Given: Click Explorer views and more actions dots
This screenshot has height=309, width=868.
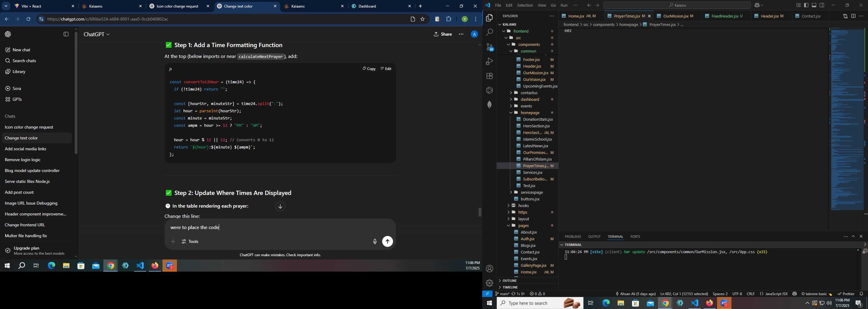Looking at the screenshot, I should pos(552,16).
